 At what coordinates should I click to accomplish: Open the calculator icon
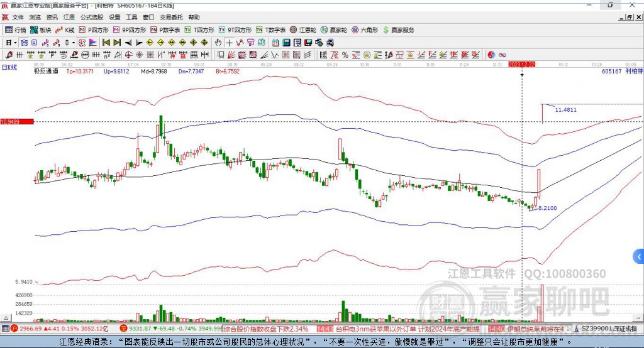click(286, 43)
